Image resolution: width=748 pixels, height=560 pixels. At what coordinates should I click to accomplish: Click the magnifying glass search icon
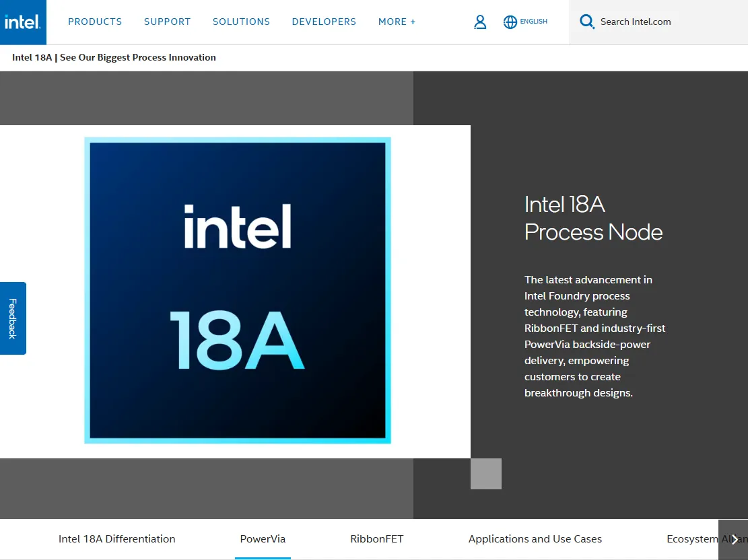click(x=587, y=22)
